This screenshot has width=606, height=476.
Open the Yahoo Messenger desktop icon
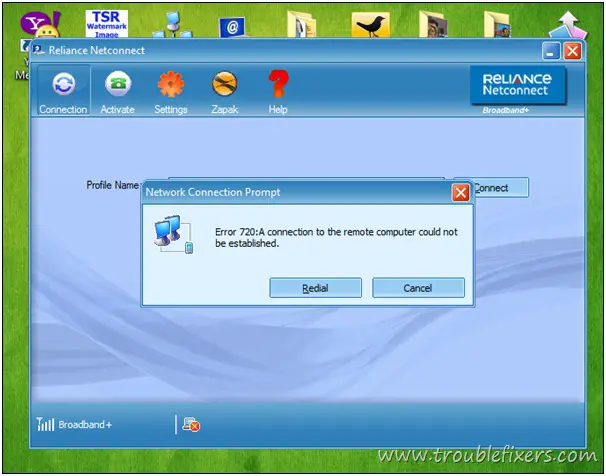click(40, 24)
